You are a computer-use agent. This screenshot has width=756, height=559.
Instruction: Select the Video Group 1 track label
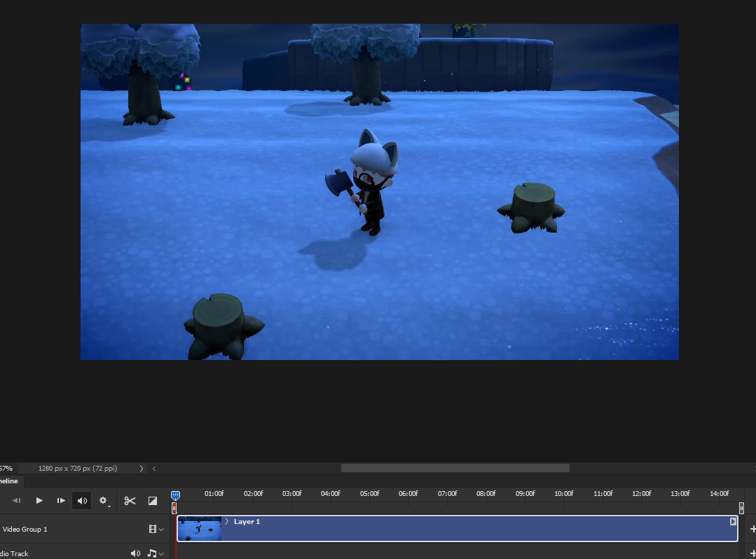coord(25,529)
